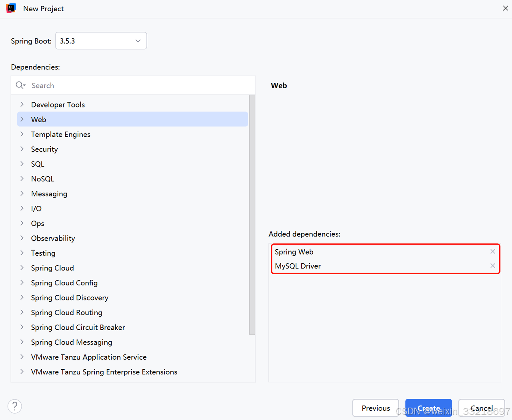The image size is (512, 420).
Task: Expand the Spring Cloud Messaging chevron
Action: click(22, 342)
